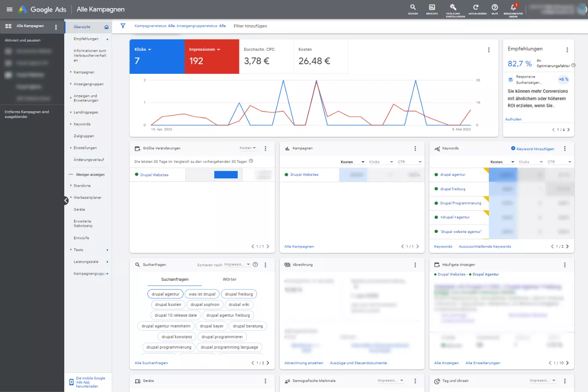Click Die mobile Google Ads App herunterladen

[87, 382]
